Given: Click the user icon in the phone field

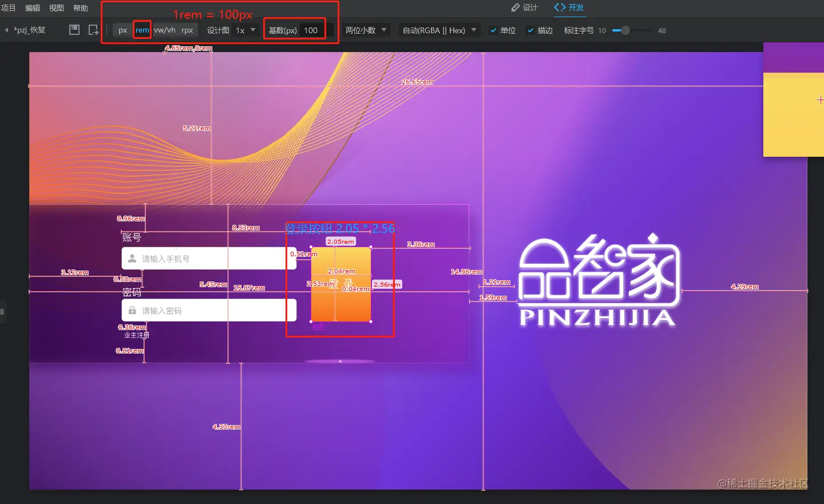Looking at the screenshot, I should click(x=132, y=259).
